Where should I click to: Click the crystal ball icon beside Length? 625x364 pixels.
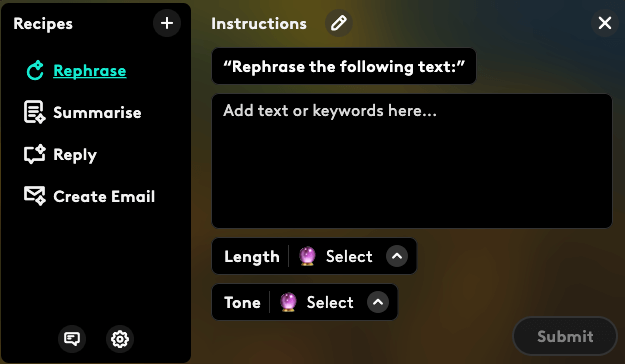(307, 256)
